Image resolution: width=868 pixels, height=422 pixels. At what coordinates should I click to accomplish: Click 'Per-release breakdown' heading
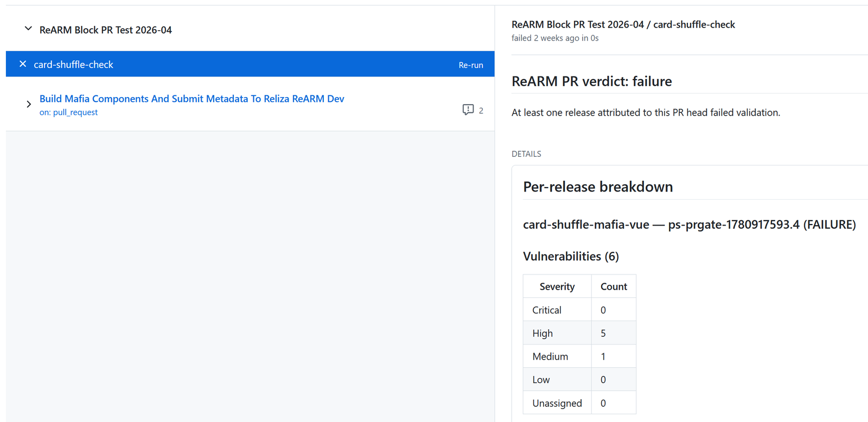[x=598, y=187]
